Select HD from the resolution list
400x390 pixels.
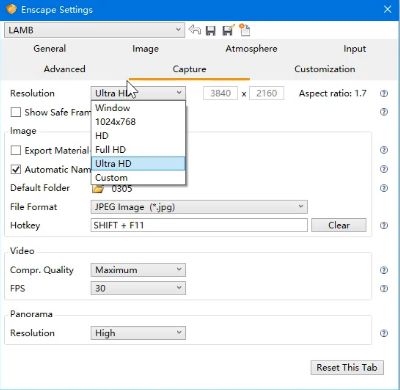point(138,136)
